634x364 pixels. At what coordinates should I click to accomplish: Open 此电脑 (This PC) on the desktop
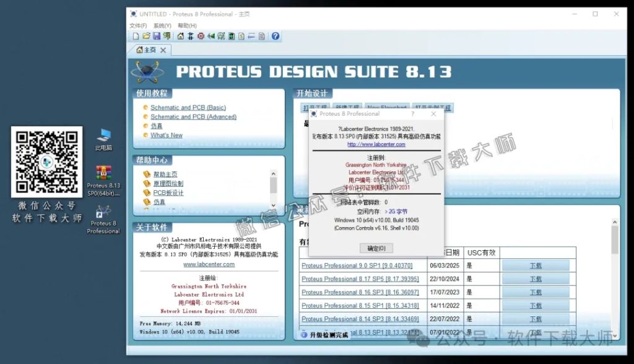pos(103,137)
